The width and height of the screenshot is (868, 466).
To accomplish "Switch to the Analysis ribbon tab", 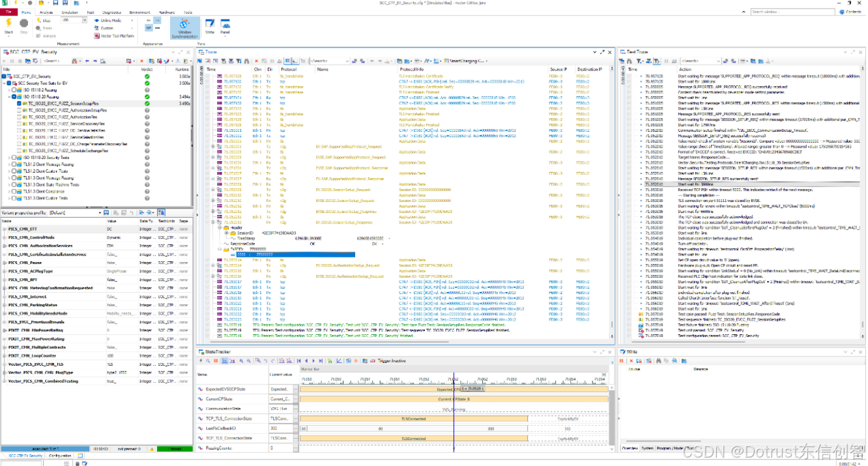I will click(x=46, y=12).
